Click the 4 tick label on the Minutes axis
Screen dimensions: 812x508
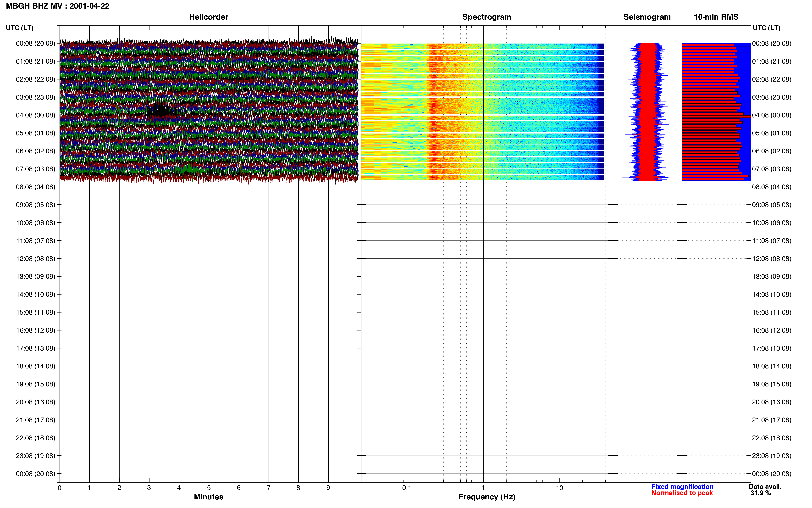point(179,488)
